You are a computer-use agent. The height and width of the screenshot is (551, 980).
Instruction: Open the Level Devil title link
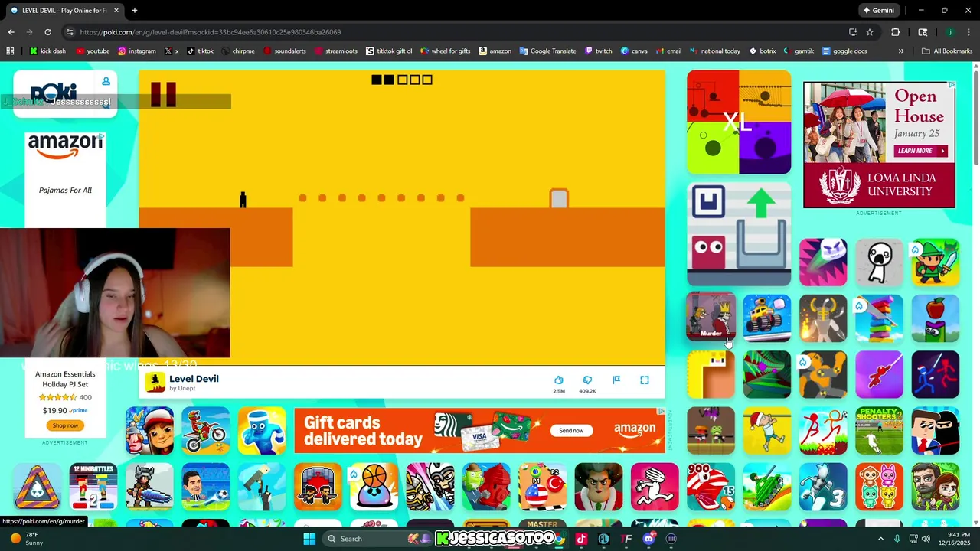click(194, 379)
